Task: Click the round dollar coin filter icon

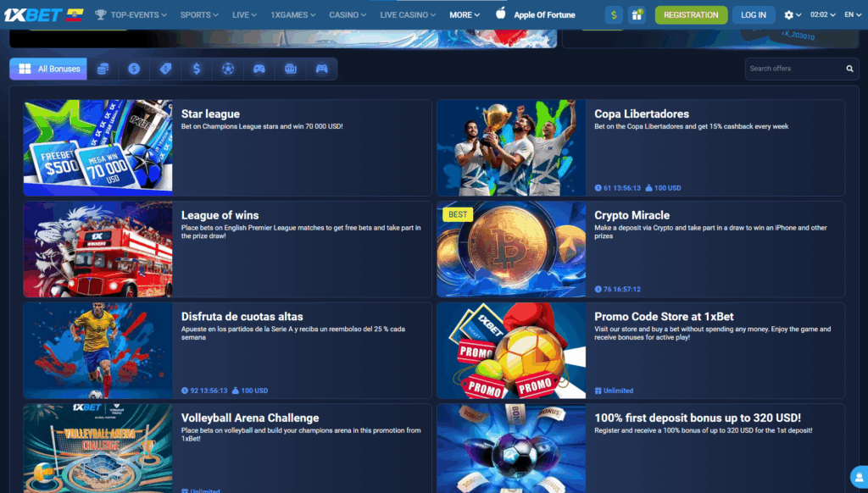Action: (134, 69)
